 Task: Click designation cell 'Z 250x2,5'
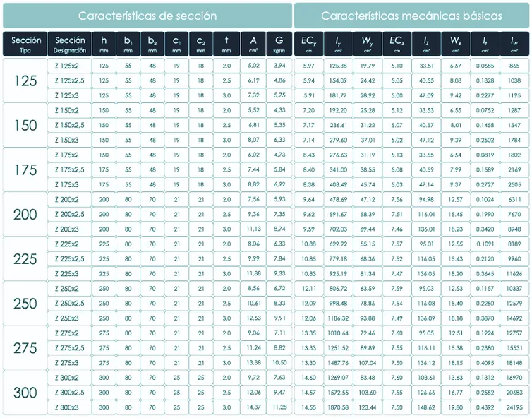[x=70, y=303]
